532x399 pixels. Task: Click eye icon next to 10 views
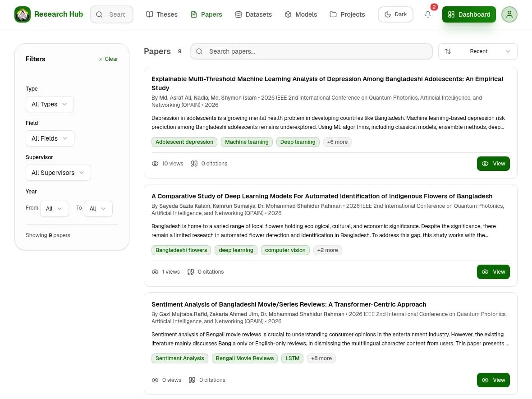[155, 164]
